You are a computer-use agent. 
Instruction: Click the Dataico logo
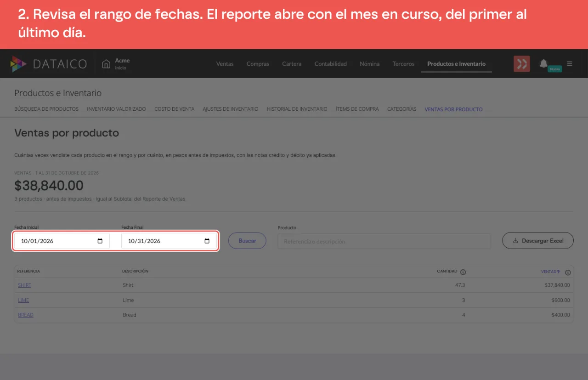(x=49, y=64)
